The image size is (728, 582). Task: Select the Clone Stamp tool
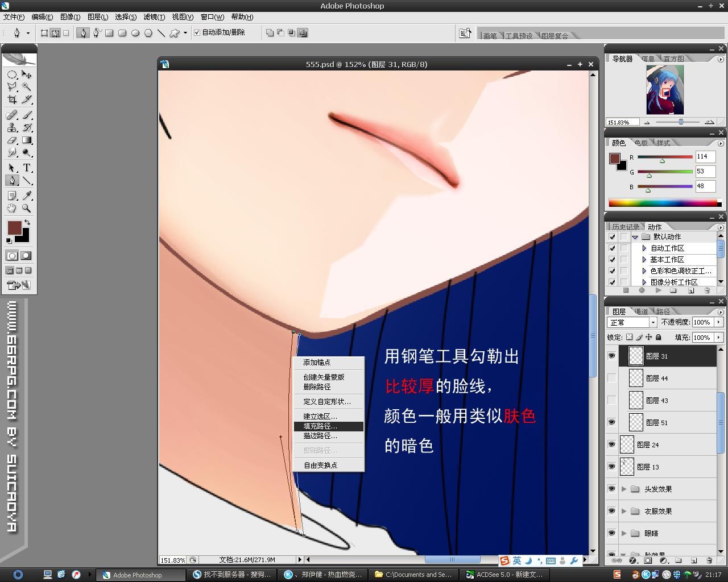coord(12,128)
